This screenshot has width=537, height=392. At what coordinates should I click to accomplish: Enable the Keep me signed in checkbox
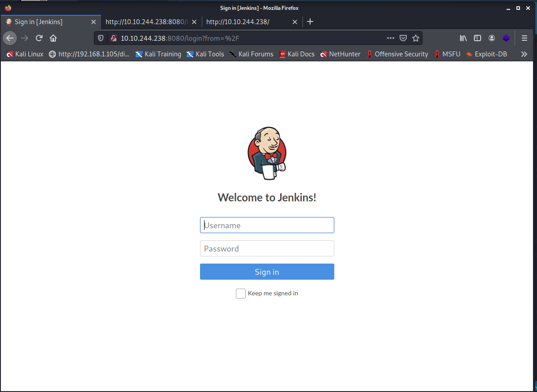(241, 294)
